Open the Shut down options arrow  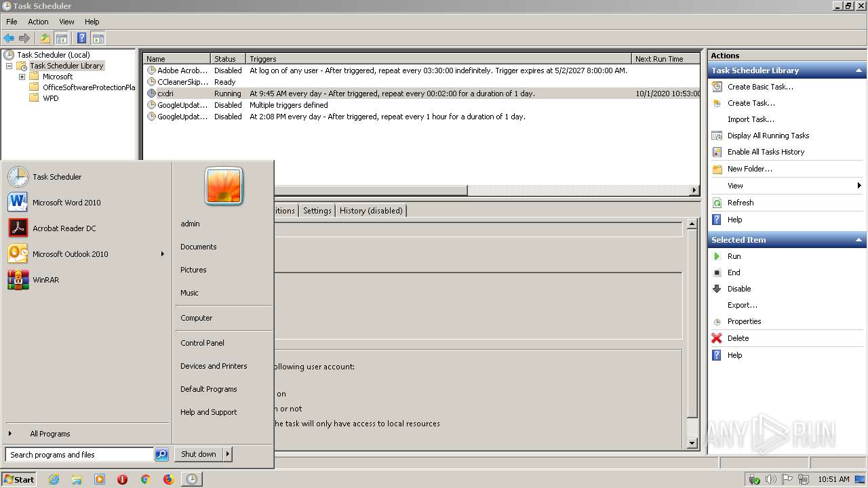point(228,455)
